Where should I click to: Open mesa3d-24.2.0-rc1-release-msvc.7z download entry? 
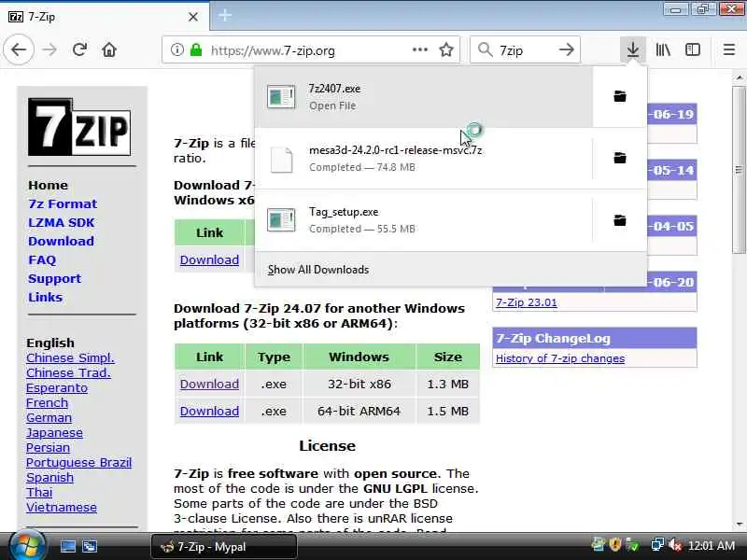tap(424, 158)
